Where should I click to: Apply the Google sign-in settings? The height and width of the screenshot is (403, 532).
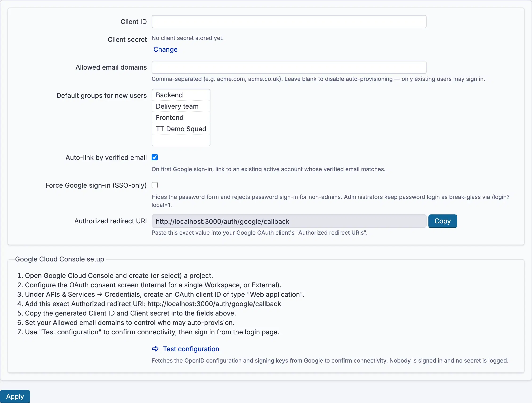click(x=15, y=396)
